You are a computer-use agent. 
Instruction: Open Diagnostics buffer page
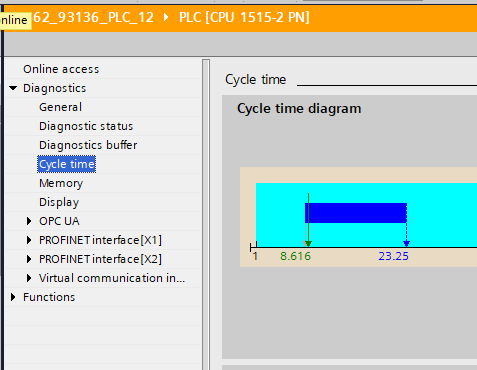coord(88,145)
